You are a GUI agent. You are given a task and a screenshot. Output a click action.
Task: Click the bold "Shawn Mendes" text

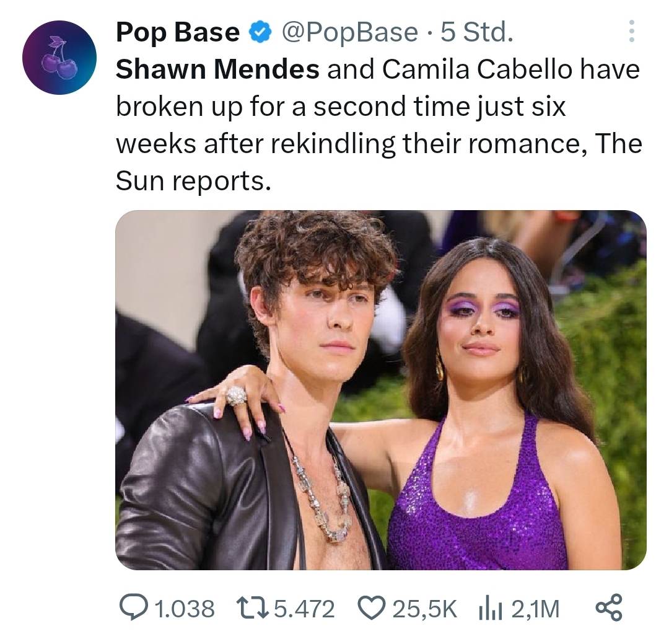(217, 69)
